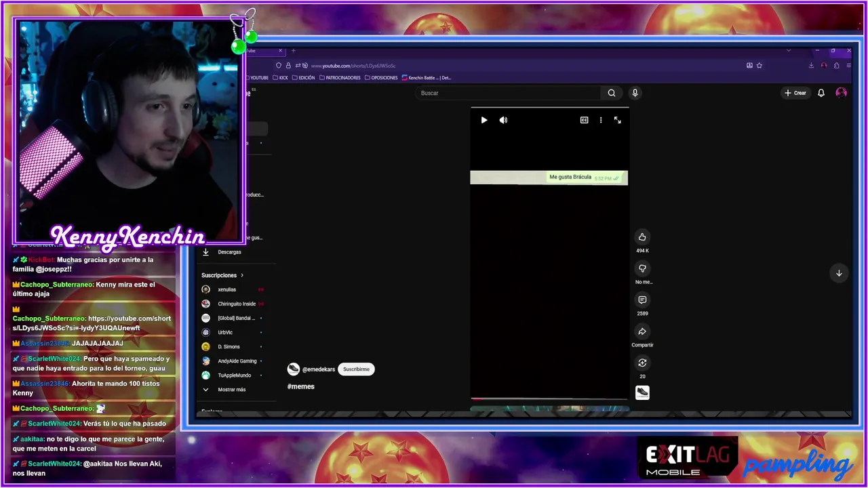The image size is (868, 488).
Task: Mute the Short's volume speaker icon
Action: (503, 120)
